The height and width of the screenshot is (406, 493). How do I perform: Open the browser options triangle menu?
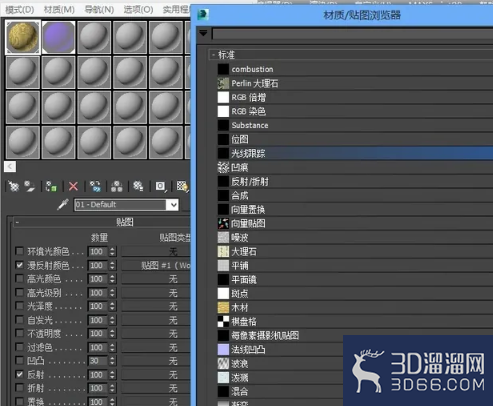click(x=203, y=33)
